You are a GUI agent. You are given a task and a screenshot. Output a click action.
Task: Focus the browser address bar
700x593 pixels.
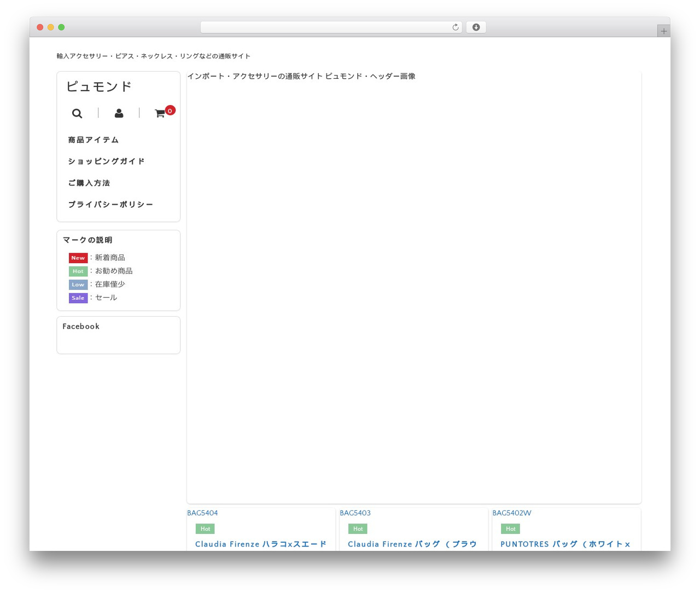tap(331, 27)
